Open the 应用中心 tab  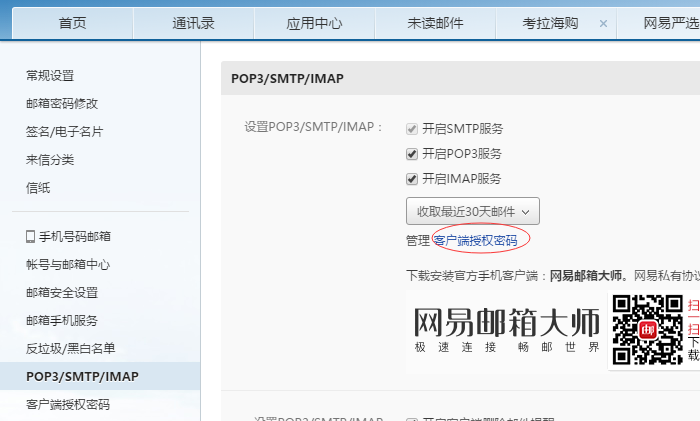click(x=314, y=23)
